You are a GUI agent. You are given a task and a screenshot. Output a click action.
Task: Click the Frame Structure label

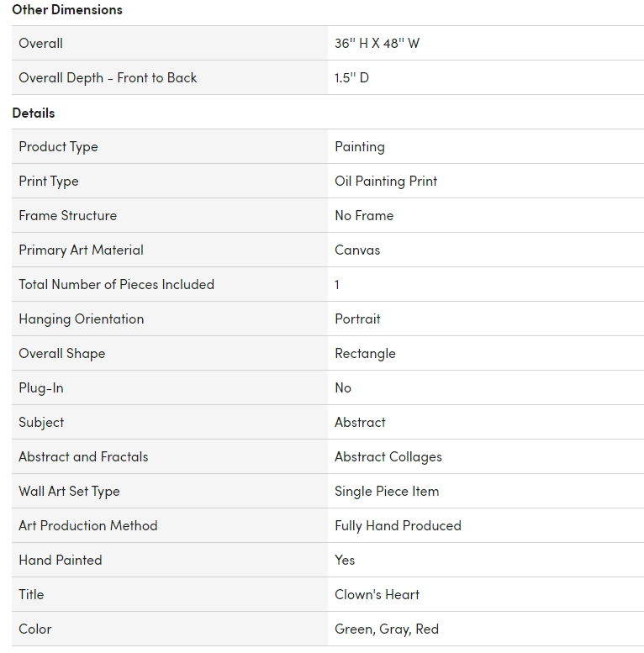click(x=67, y=216)
